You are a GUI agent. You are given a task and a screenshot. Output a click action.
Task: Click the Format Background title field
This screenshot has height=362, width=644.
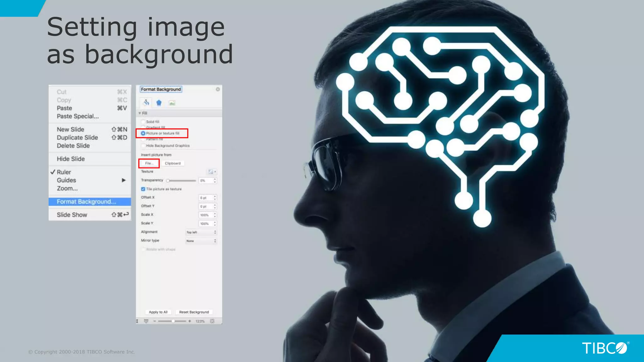[161, 89]
